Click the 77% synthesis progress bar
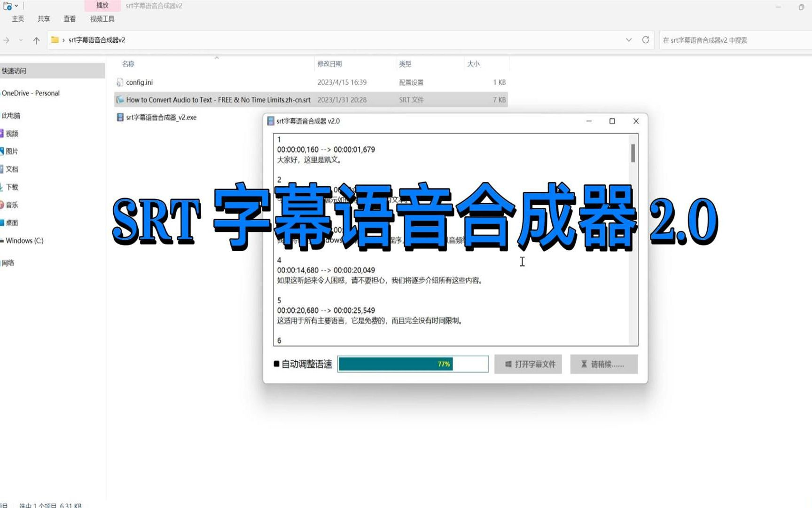 click(413, 364)
